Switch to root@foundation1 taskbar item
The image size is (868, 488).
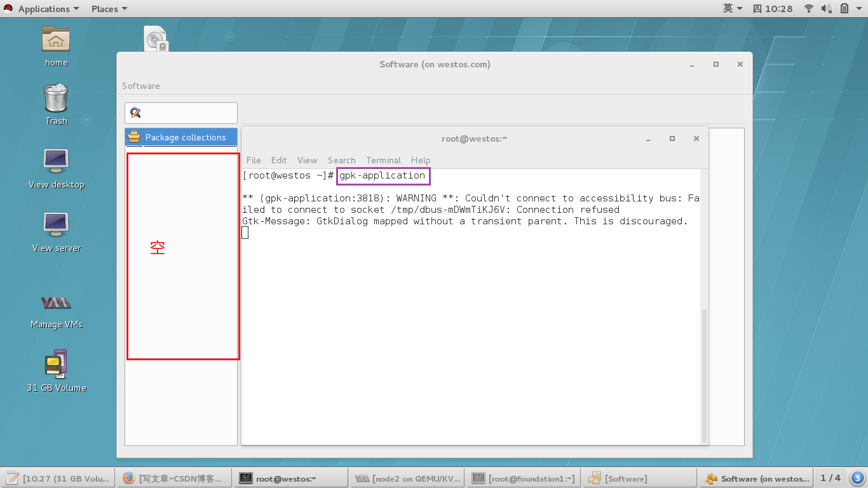pos(523,478)
